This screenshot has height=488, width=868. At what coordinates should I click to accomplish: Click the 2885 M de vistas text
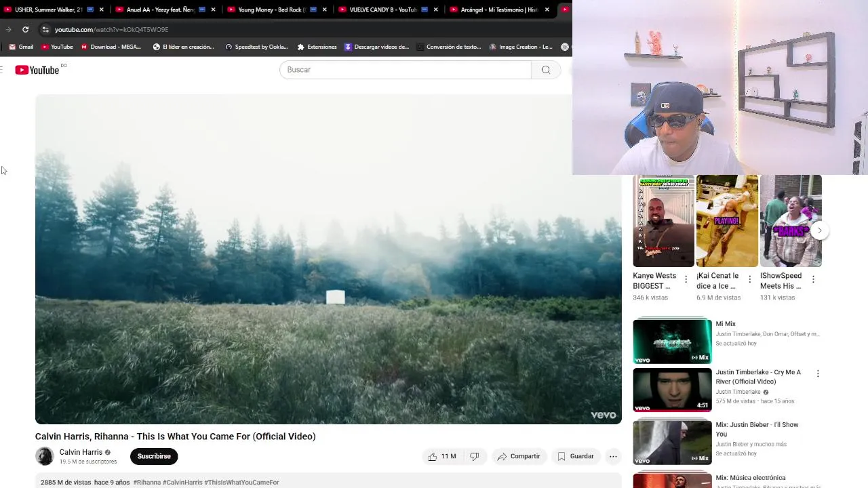[x=66, y=483]
